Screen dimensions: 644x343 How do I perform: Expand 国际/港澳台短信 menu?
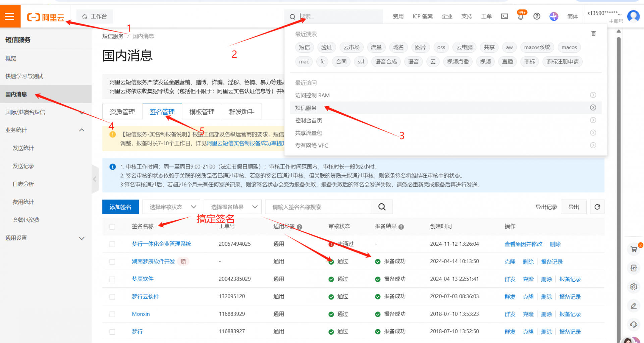pos(46,112)
